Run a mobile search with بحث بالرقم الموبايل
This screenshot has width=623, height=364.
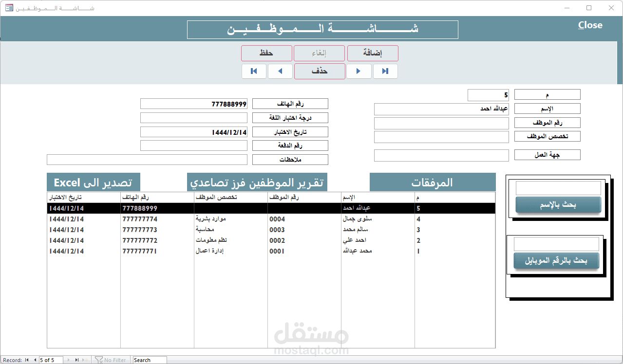coord(556,260)
